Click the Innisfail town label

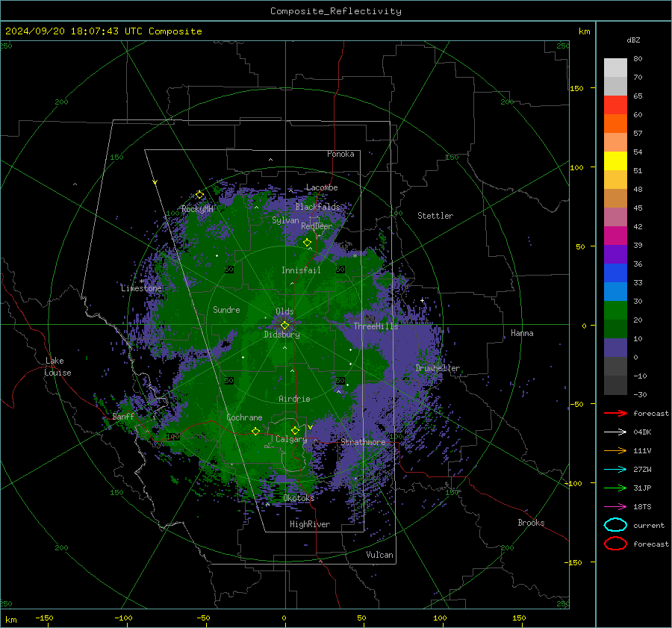pyautogui.click(x=301, y=270)
